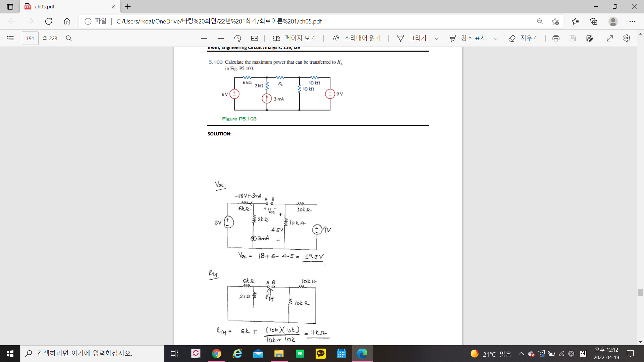Viewport: 644px width, 362px height.
Task: Toggle fit to width view
Action: tap(255, 38)
